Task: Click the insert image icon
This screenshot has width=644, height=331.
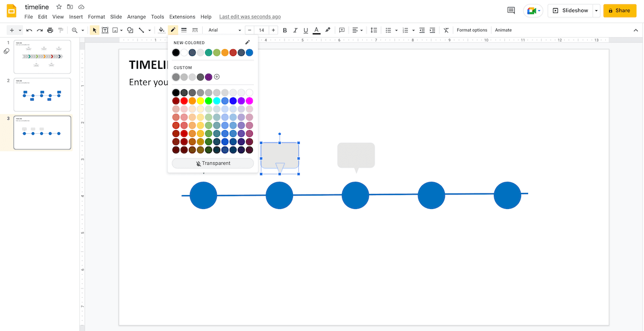Action: pyautogui.click(x=115, y=30)
